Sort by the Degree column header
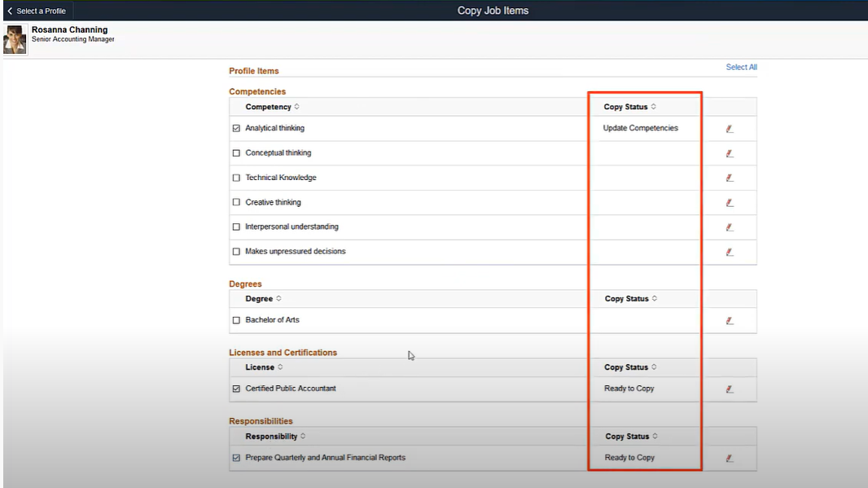The height and width of the screenshot is (488, 868). (x=264, y=298)
